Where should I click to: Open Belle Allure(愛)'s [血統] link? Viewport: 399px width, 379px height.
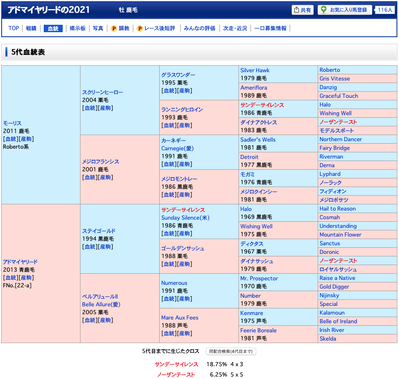pyautogui.click(x=90, y=320)
